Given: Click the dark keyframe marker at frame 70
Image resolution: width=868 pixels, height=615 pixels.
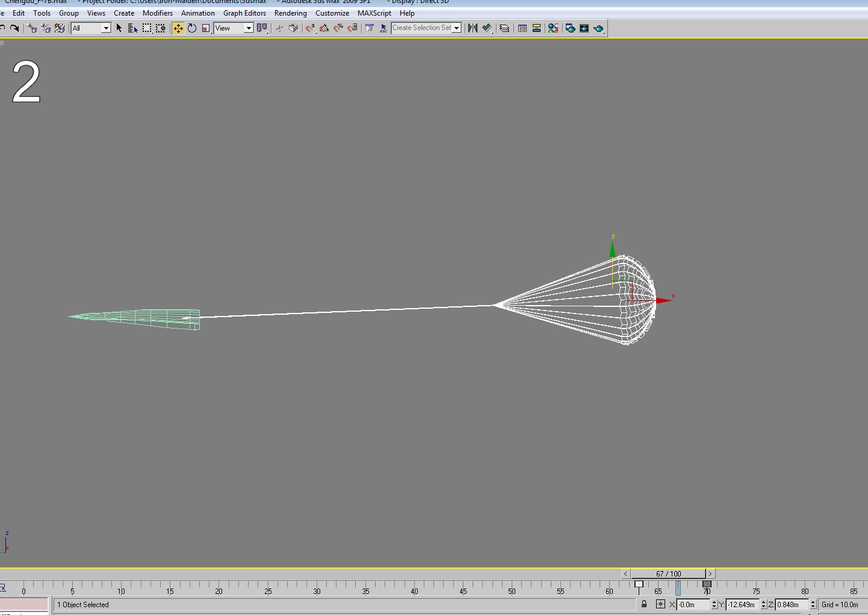Looking at the screenshot, I should click(x=707, y=584).
